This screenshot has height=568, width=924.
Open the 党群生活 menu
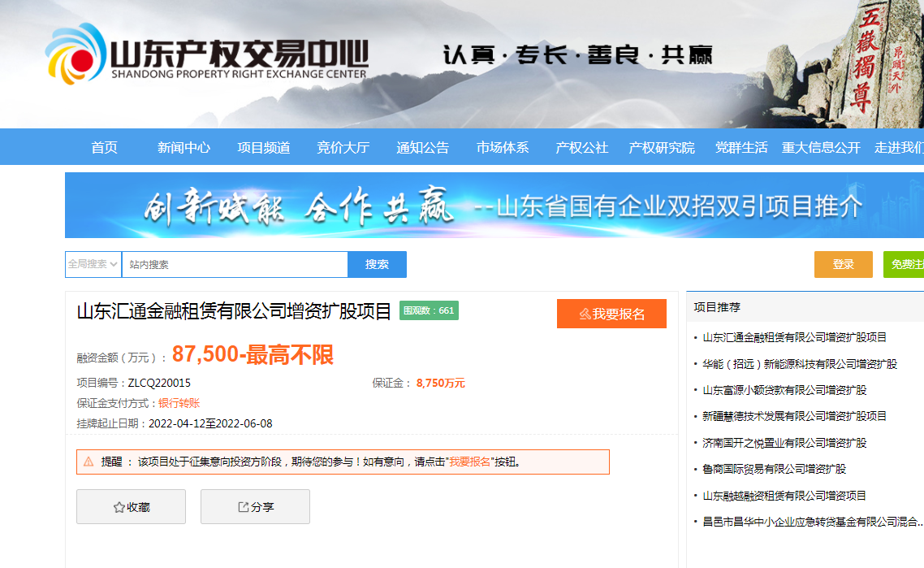coord(741,147)
